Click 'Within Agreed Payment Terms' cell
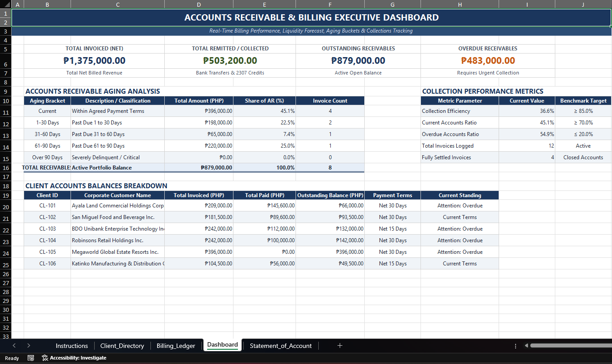Image resolution: width=612 pixels, height=364 pixels. click(x=118, y=111)
